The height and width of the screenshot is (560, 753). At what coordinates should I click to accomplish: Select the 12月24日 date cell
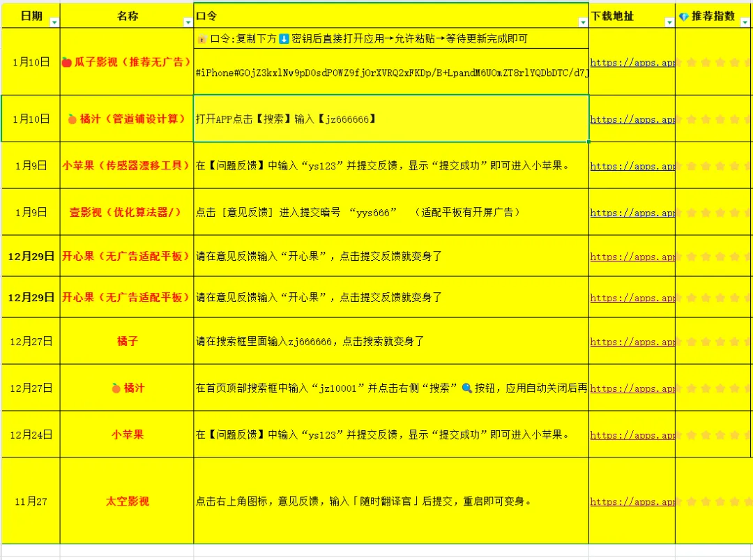click(x=31, y=434)
